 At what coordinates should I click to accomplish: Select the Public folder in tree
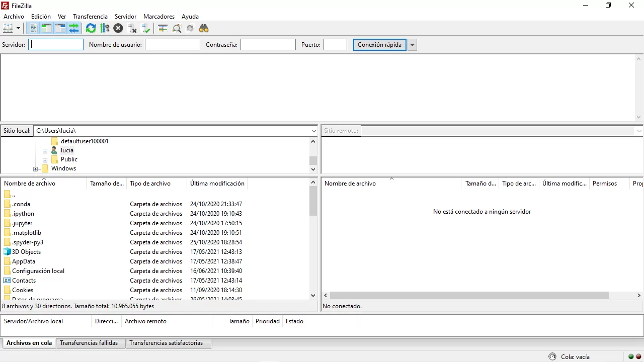[x=69, y=159]
